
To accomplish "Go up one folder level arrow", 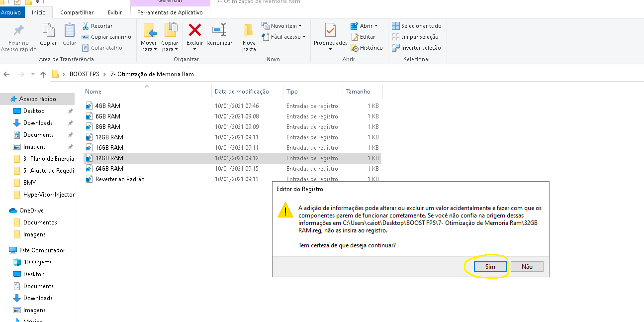I will coord(43,74).
